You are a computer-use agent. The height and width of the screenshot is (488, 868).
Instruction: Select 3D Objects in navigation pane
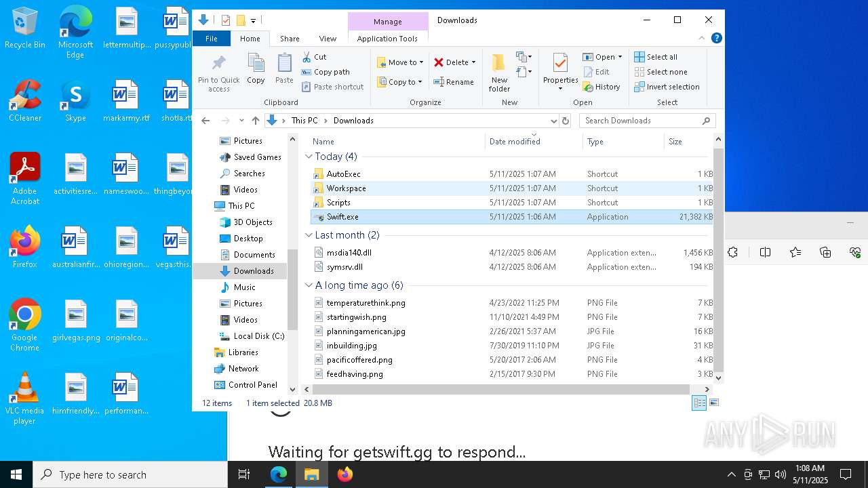tap(245, 222)
